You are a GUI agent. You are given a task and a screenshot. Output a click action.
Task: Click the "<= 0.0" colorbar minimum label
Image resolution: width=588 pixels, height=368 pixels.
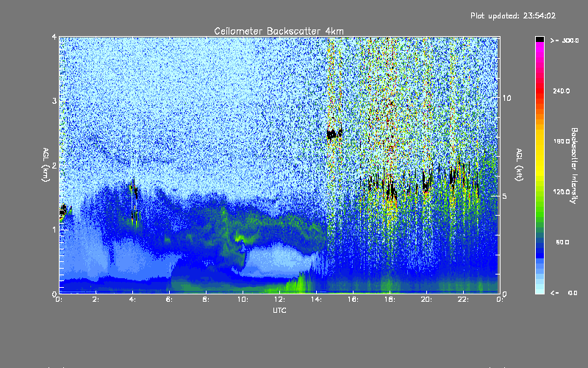564,293
